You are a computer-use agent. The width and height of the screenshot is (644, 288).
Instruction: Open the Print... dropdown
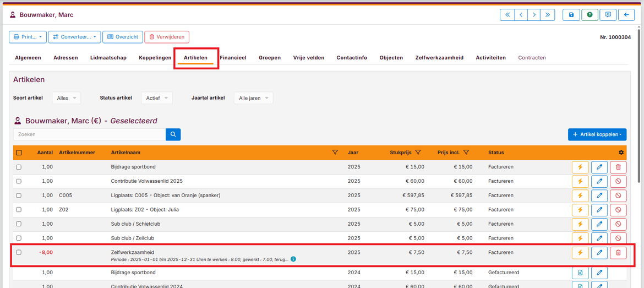coord(28,37)
